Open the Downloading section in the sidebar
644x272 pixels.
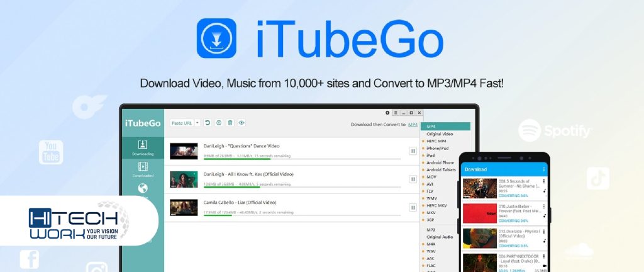click(x=143, y=148)
